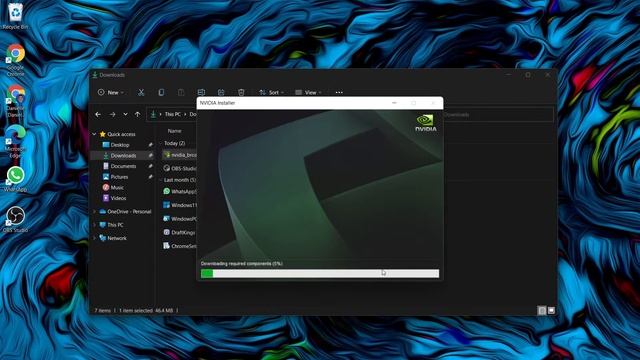Expand the Network sidebar chevron
The width and height of the screenshot is (640, 360).
(x=94, y=238)
